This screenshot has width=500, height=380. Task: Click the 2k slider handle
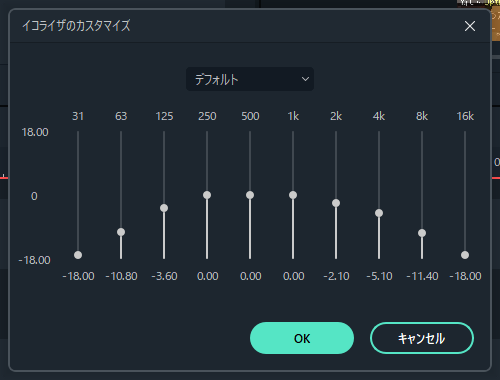[336, 203]
